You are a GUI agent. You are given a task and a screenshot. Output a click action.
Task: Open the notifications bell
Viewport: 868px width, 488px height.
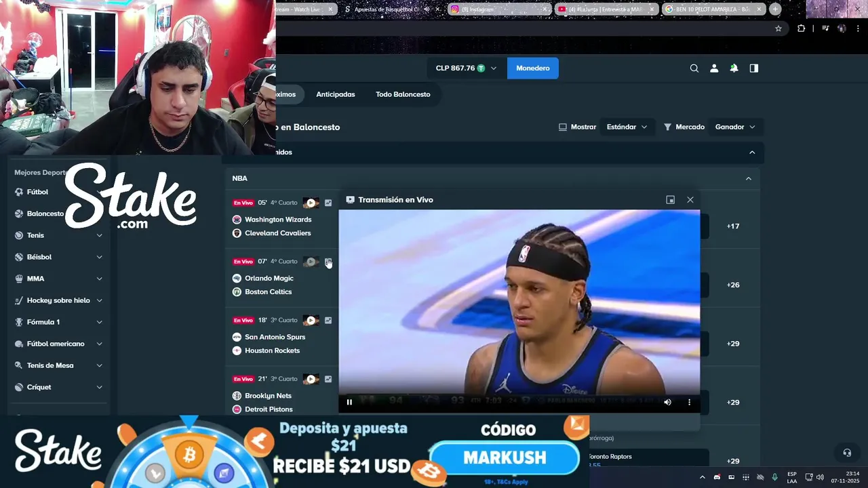click(734, 68)
